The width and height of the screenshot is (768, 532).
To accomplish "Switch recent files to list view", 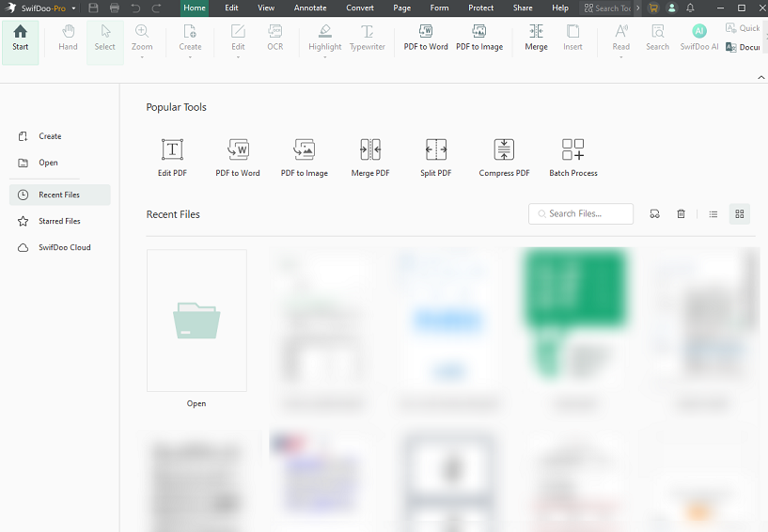I will coord(713,214).
